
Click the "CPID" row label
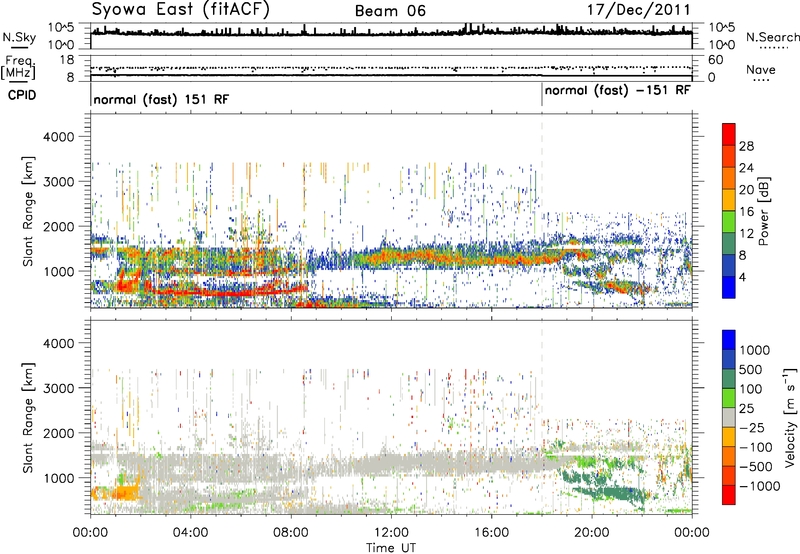(x=22, y=95)
